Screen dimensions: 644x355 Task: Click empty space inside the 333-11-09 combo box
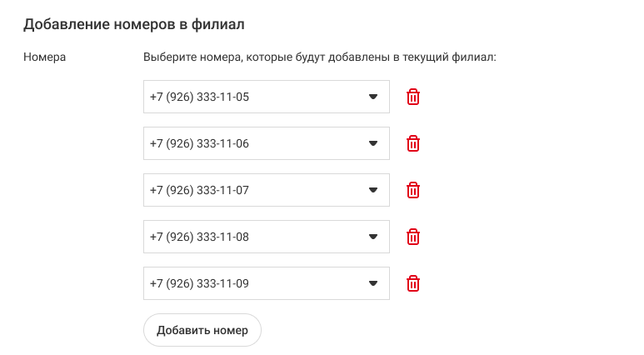(308, 283)
